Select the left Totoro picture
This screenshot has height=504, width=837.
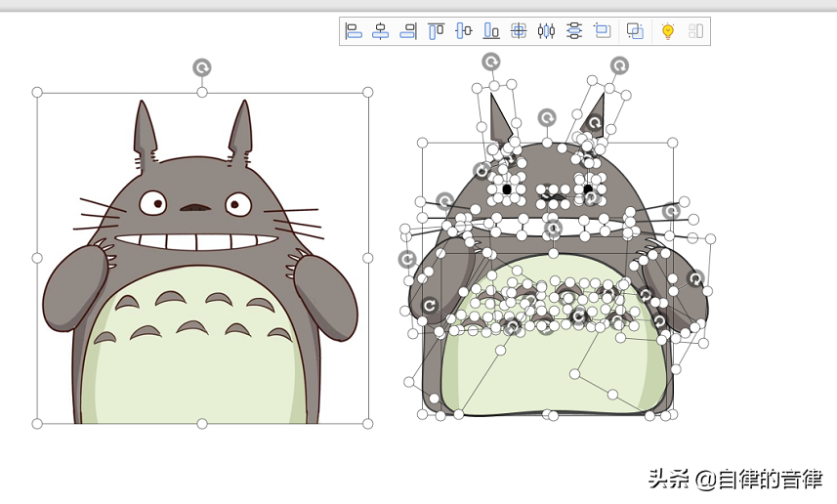pos(200,259)
